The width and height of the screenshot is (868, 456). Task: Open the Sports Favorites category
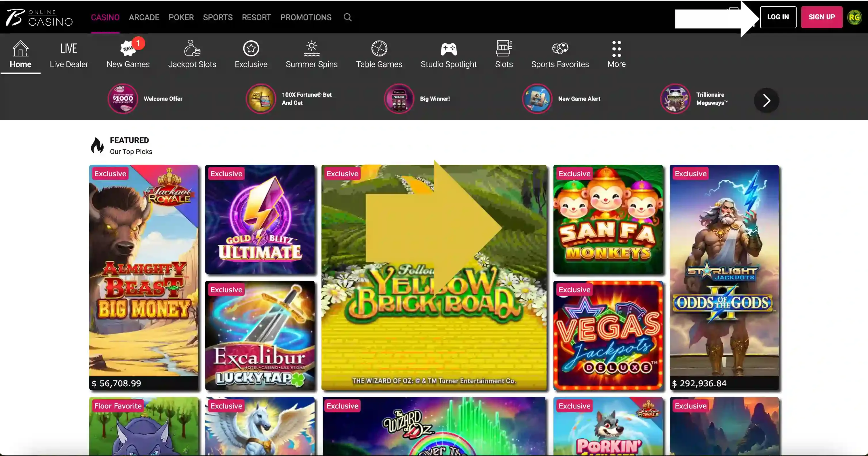560,55
